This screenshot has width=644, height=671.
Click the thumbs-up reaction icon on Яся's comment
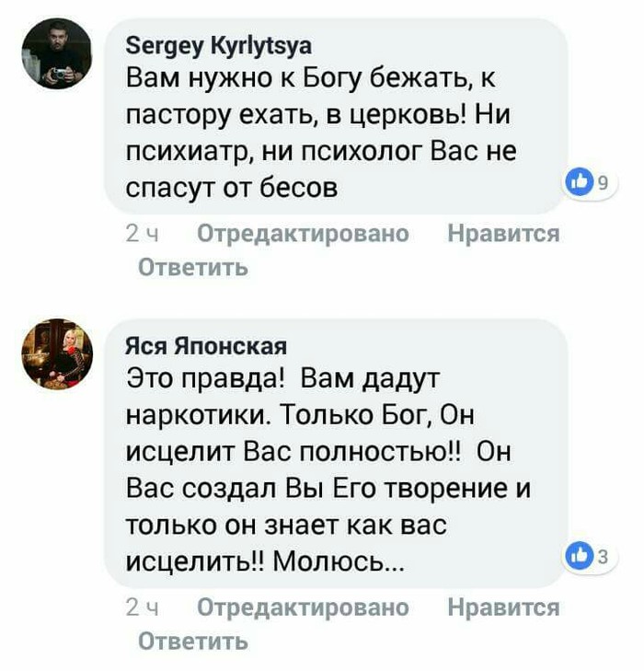[580, 555]
